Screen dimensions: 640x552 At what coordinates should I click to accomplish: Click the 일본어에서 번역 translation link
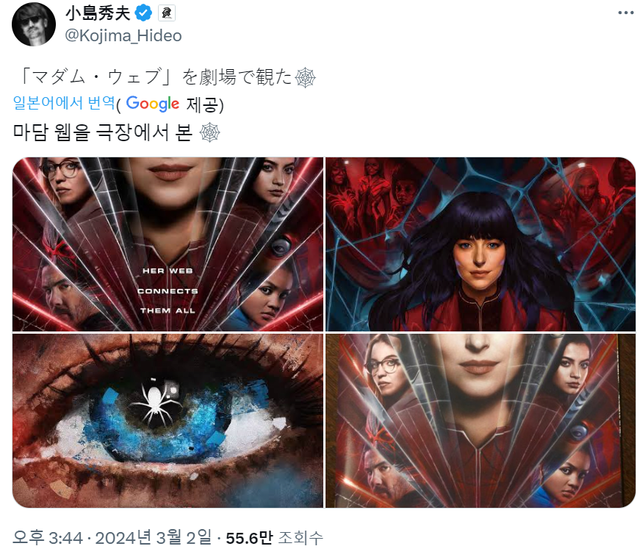point(64,103)
